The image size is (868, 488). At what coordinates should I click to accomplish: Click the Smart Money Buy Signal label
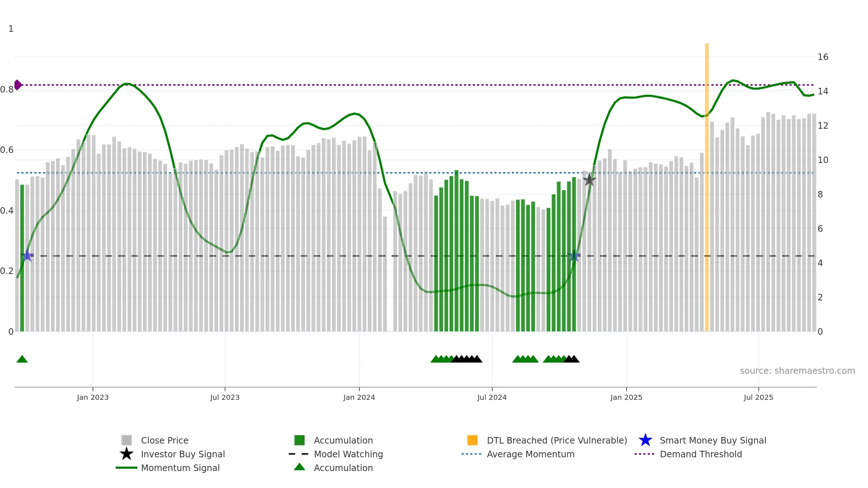point(713,440)
